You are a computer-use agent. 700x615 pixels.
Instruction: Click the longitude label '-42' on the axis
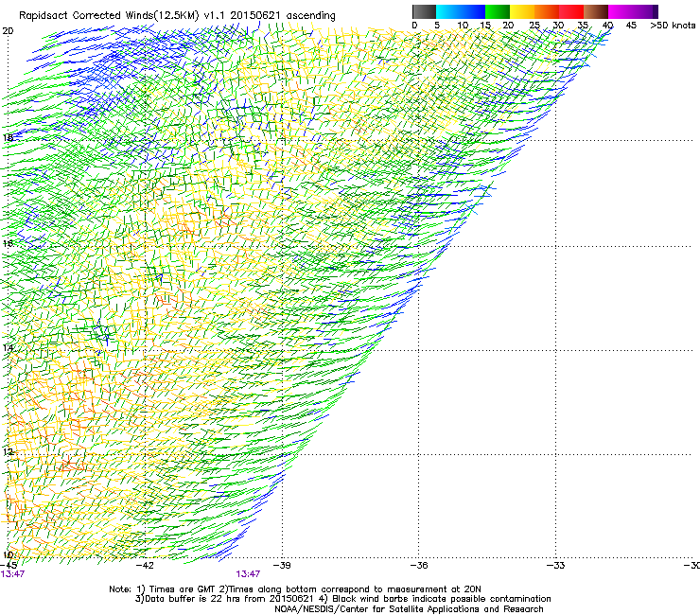pyautogui.click(x=145, y=566)
